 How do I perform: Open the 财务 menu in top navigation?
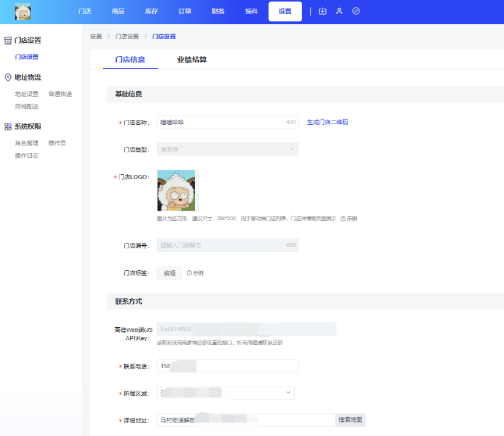tap(218, 11)
